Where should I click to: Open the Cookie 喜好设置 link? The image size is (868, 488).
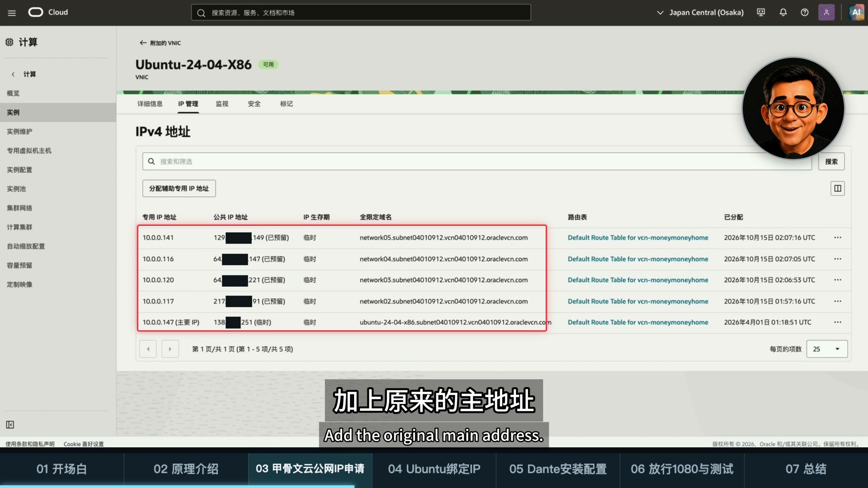pyautogui.click(x=84, y=444)
